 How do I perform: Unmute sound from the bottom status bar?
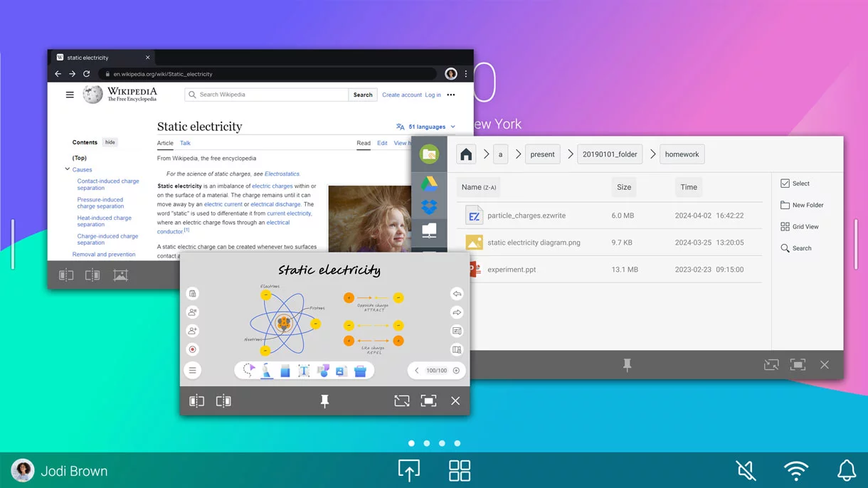[746, 470]
